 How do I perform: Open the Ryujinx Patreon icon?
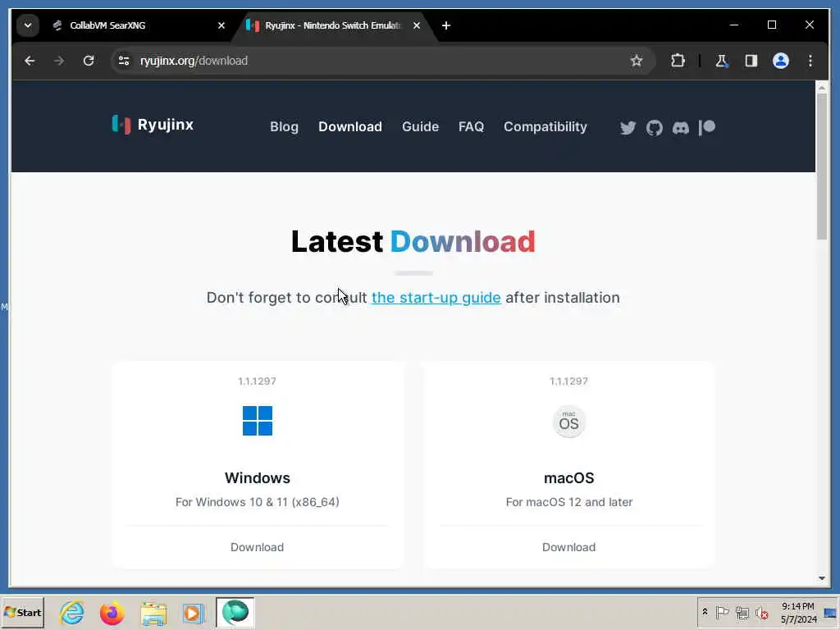click(707, 127)
